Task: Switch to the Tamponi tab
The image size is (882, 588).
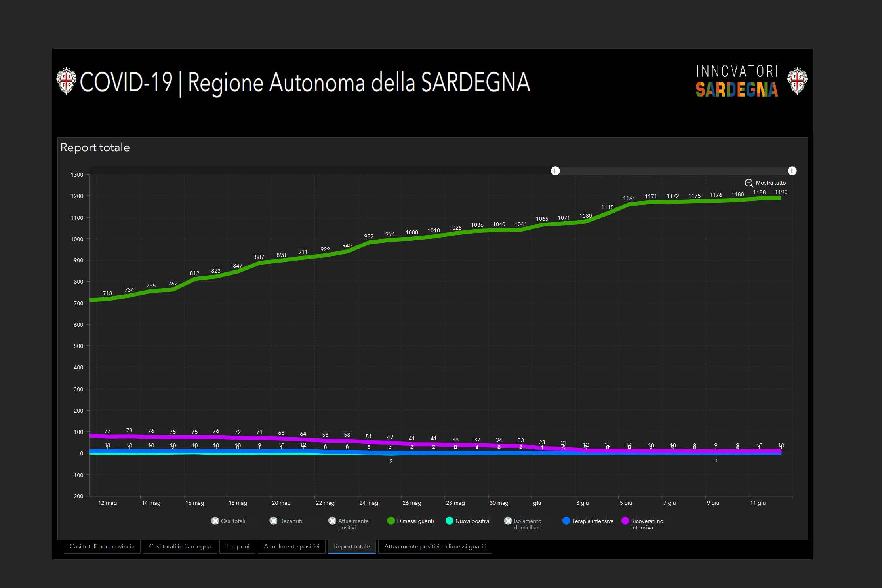Action: click(x=237, y=546)
